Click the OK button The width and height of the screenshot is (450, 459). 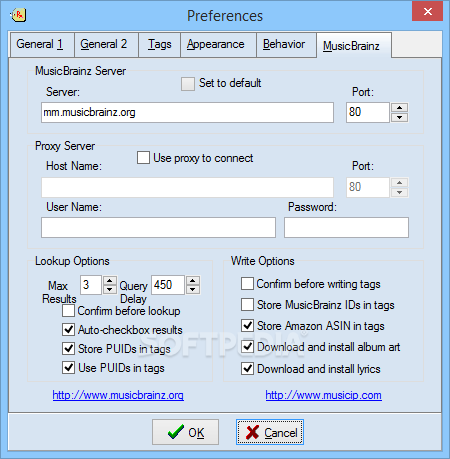click(x=185, y=432)
